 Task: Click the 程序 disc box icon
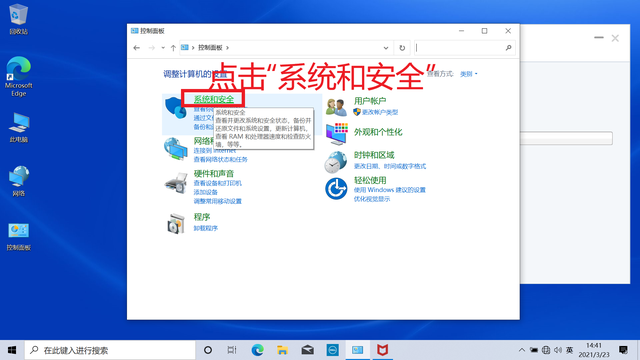[176, 223]
